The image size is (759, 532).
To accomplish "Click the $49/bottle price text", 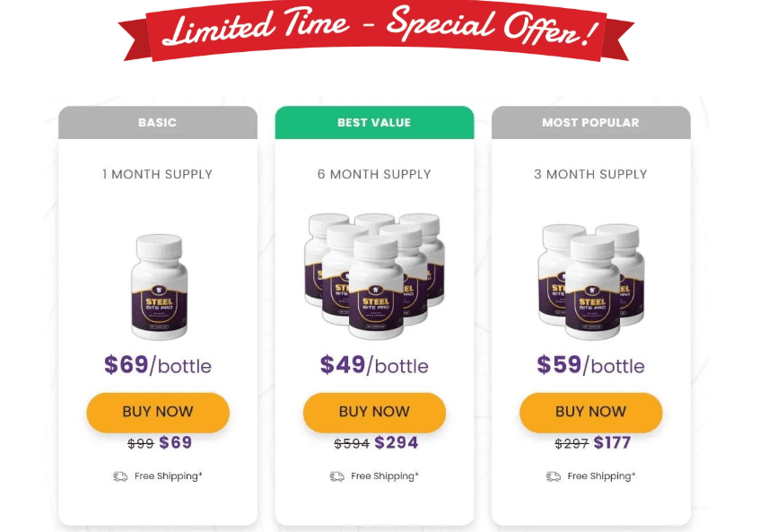I will coord(374,365).
